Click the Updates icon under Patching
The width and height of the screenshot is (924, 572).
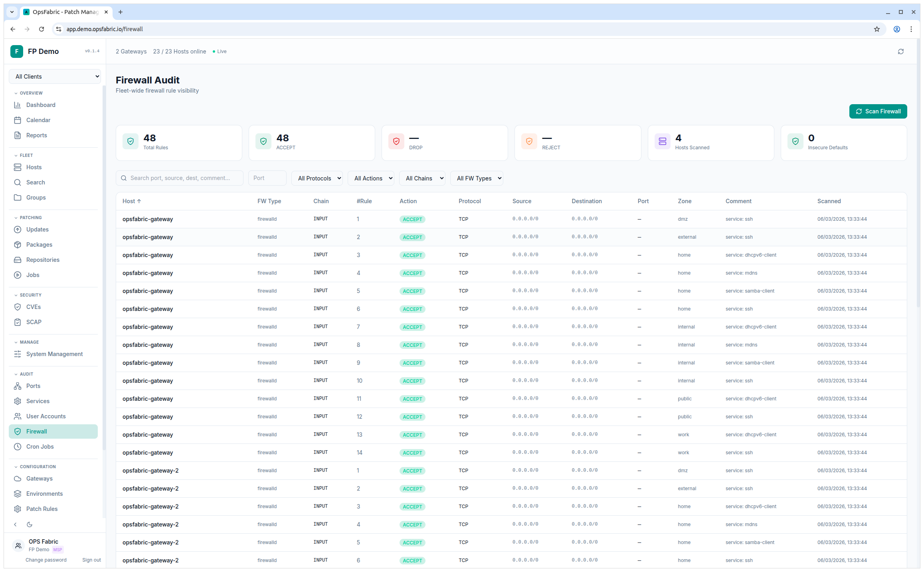[18, 229]
